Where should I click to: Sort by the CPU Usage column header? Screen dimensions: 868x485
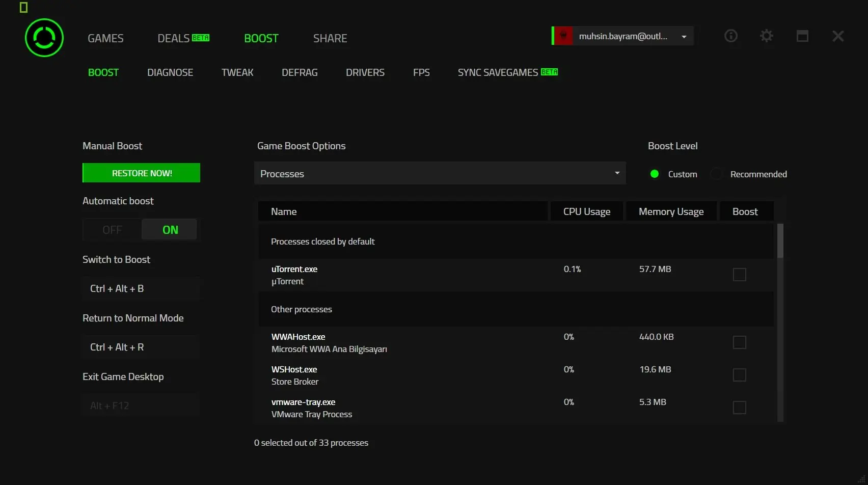(587, 211)
